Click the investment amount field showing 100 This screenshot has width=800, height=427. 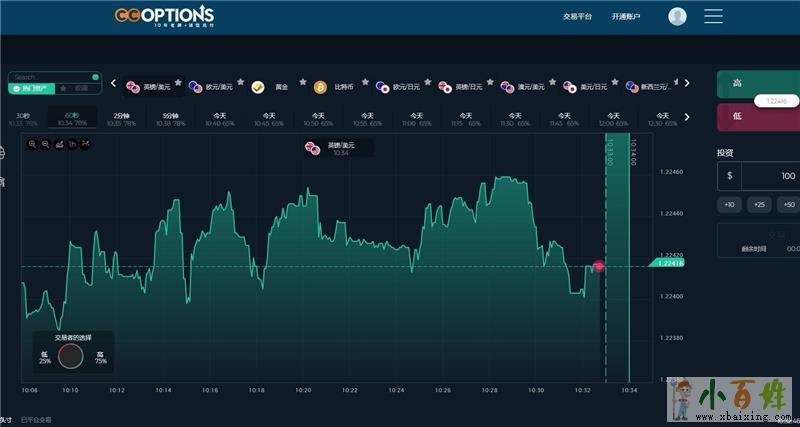[x=768, y=176]
